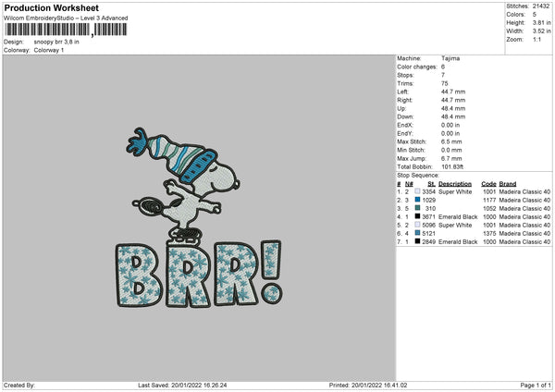Click stitch count 1029 in stop row 2
Viewport: 555px width, 392px height.
(x=428, y=201)
